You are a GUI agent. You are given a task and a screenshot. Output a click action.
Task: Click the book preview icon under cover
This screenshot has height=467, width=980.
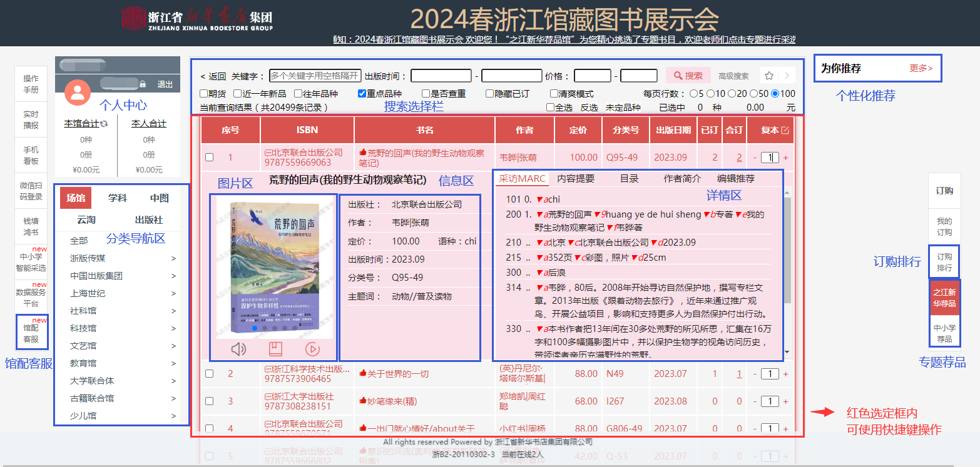click(x=275, y=349)
